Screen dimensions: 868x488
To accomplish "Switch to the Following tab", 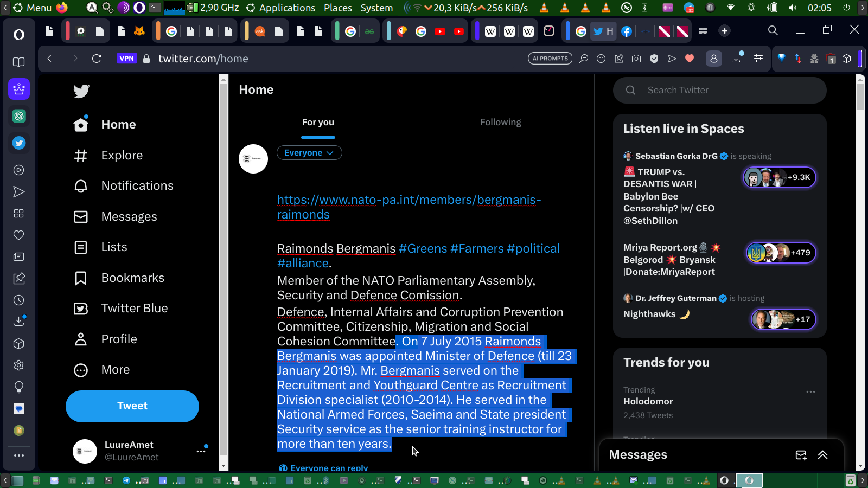I will click(501, 123).
